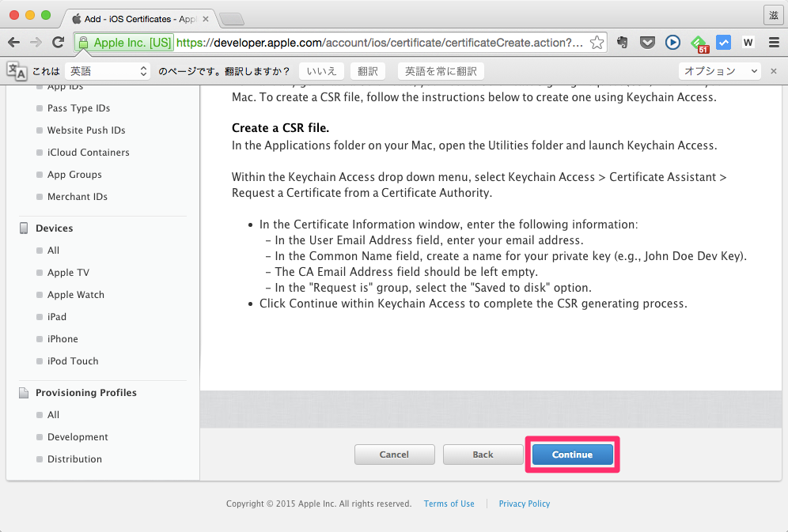Click the green lock Apple Inc. security badge
Screen dimensions: 788x532
124,43
